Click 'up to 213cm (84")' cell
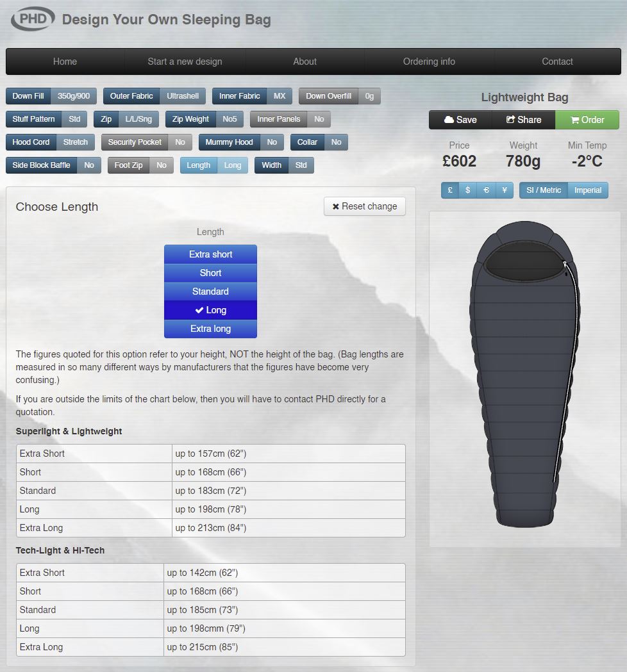 (x=288, y=528)
